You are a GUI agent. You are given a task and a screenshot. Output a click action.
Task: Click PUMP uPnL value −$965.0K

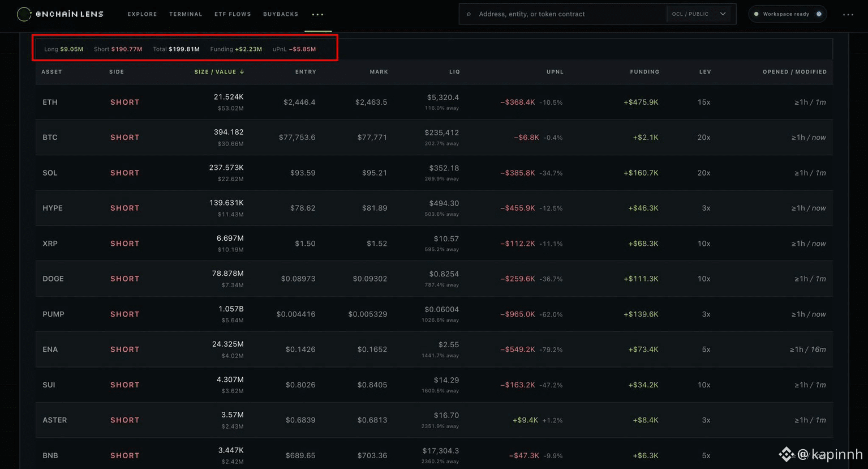(x=518, y=314)
